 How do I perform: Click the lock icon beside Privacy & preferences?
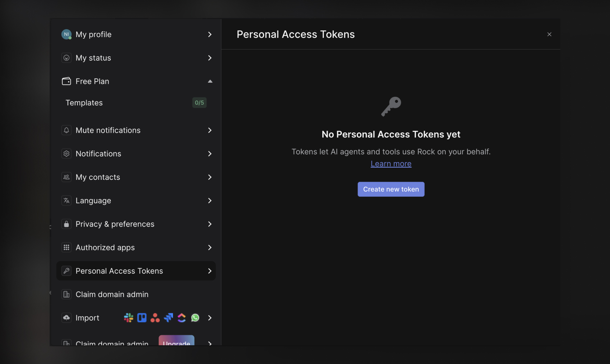[x=67, y=224]
